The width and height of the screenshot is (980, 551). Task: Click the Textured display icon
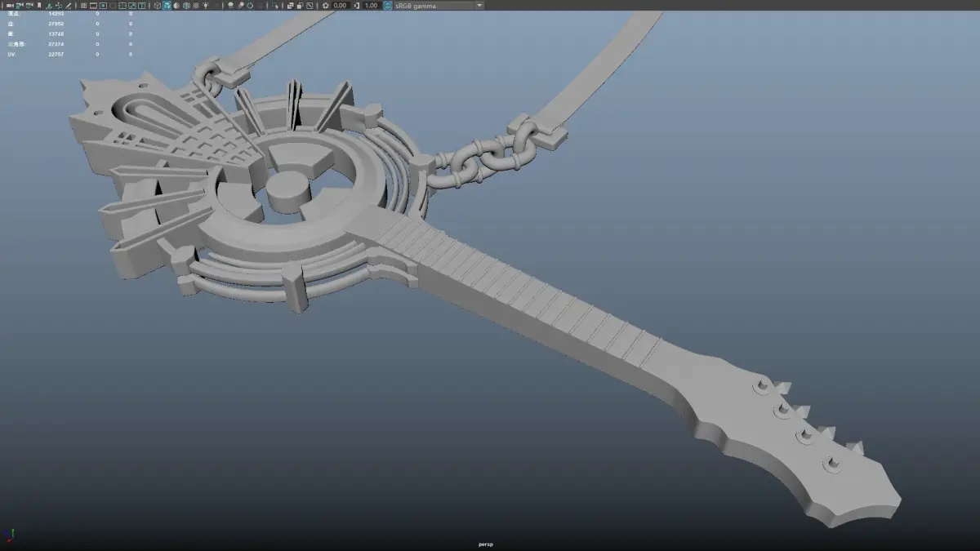click(196, 5)
